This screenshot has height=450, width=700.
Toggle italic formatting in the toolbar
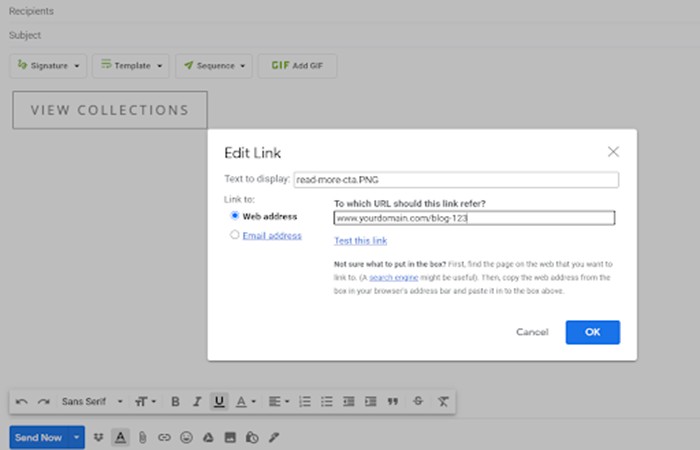coord(197,401)
